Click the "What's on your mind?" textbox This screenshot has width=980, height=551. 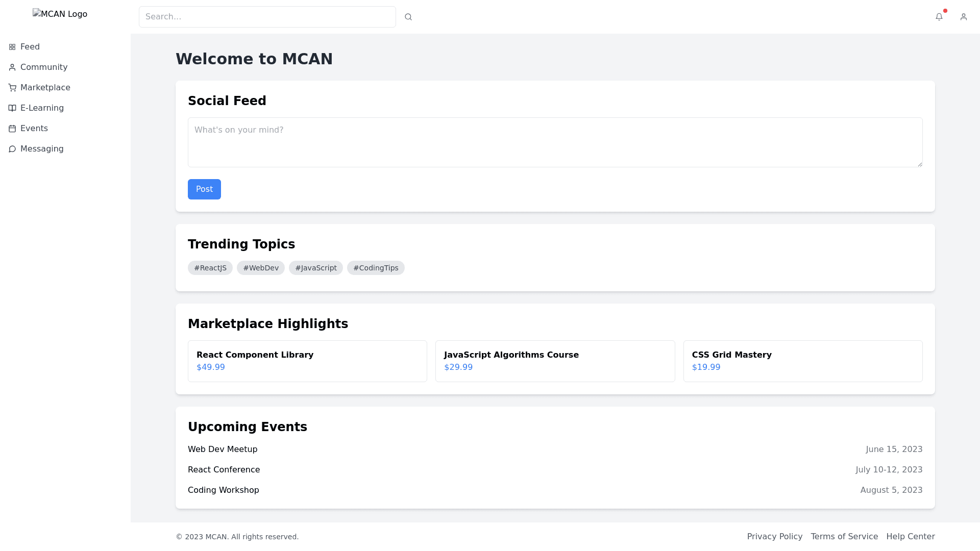coord(555,142)
